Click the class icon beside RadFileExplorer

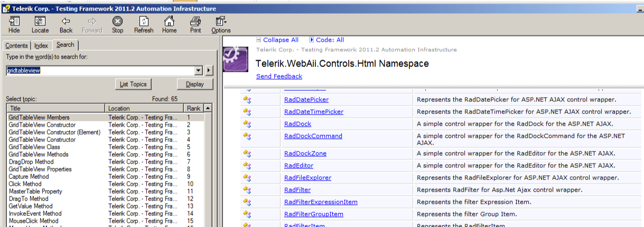[x=247, y=178]
